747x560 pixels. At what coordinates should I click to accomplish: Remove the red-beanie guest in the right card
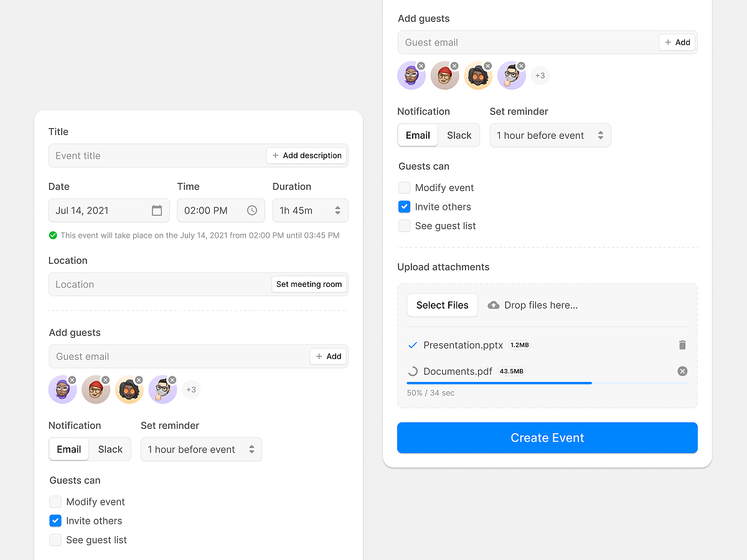click(x=454, y=66)
